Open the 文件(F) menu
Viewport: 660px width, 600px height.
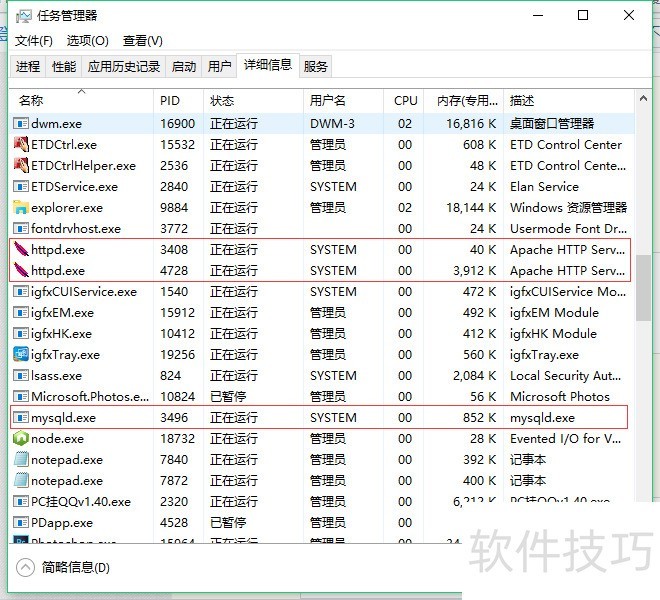[x=34, y=41]
